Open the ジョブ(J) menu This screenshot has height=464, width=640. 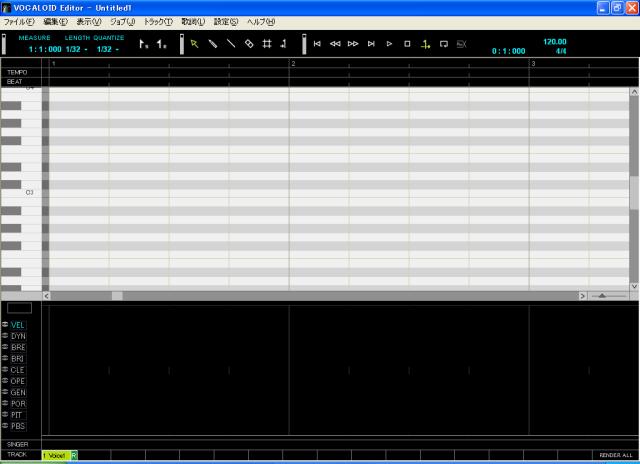(122, 22)
